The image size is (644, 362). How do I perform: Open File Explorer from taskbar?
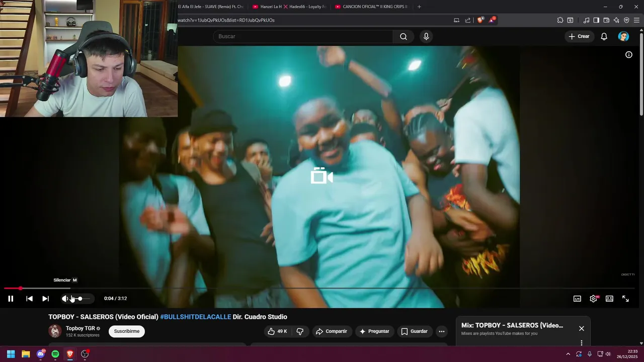26,354
